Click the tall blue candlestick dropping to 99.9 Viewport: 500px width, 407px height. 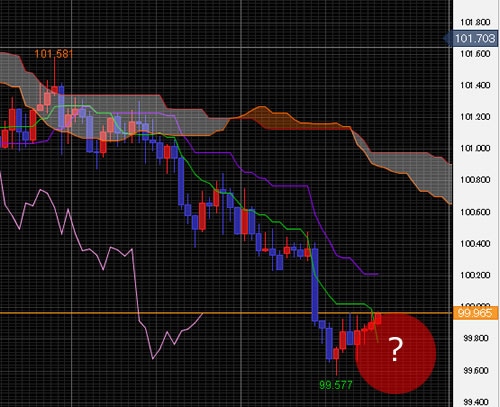tap(315, 284)
